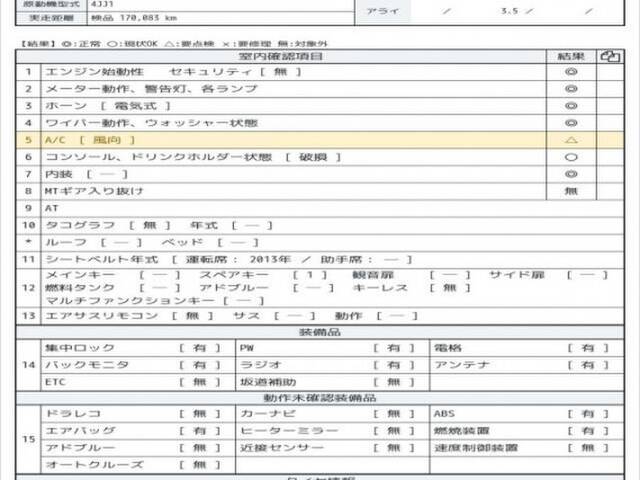Click the double-circle result for meter operation row

[571, 89]
